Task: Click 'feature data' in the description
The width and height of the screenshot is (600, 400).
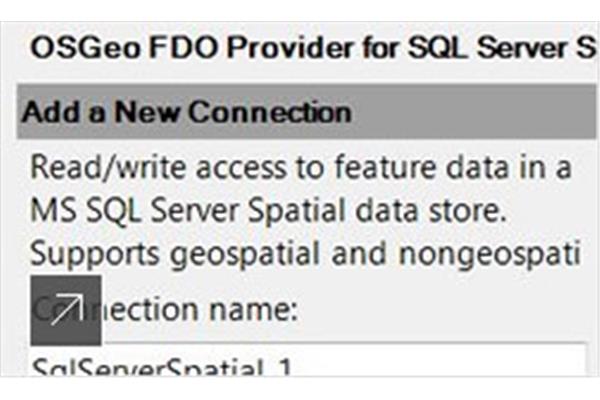Action: coord(421,167)
